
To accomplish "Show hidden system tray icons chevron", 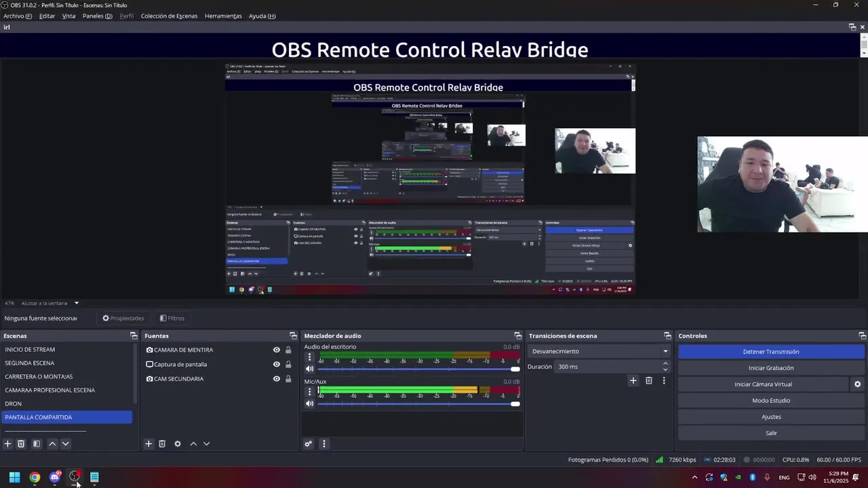I will tap(694, 477).
